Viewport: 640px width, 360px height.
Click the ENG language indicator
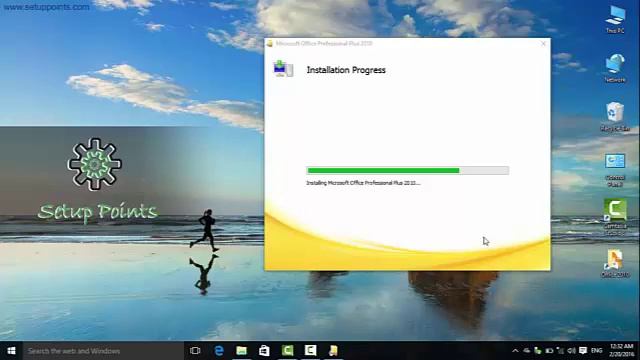point(596,351)
